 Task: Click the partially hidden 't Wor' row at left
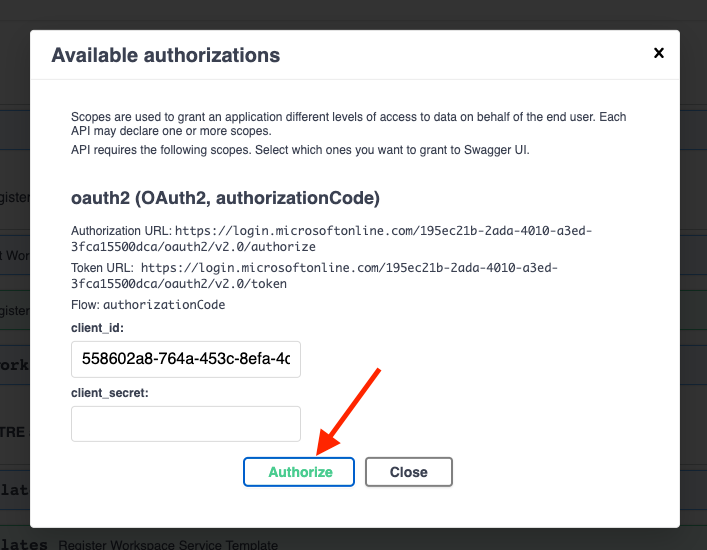[x=14, y=255]
